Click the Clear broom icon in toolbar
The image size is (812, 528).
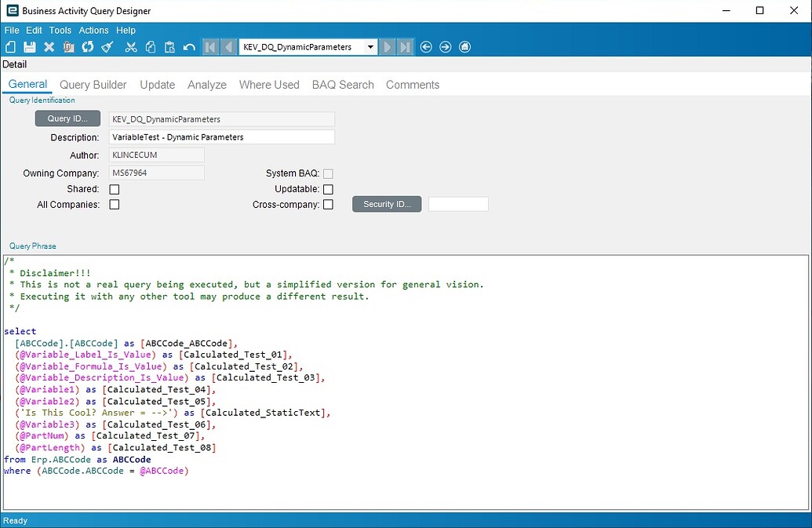[x=107, y=47]
